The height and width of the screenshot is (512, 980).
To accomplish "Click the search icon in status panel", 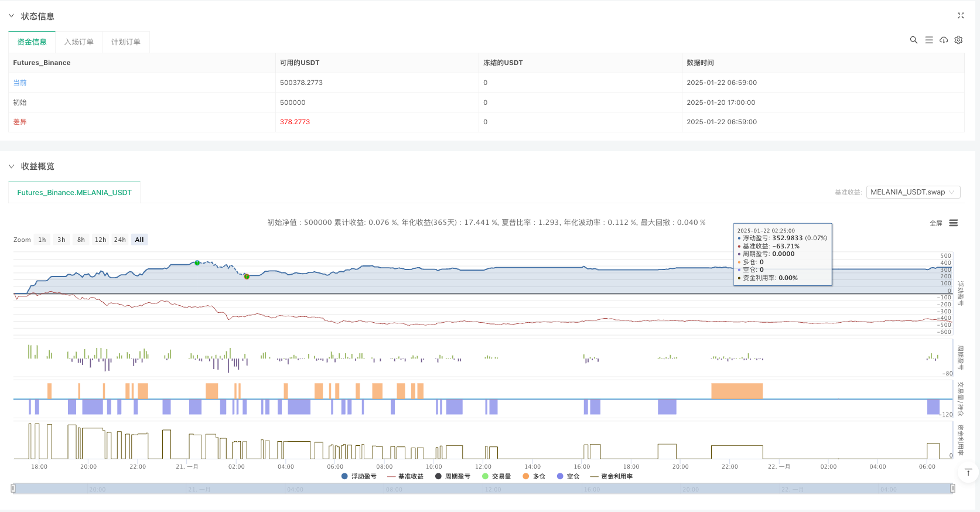I will pyautogui.click(x=913, y=40).
